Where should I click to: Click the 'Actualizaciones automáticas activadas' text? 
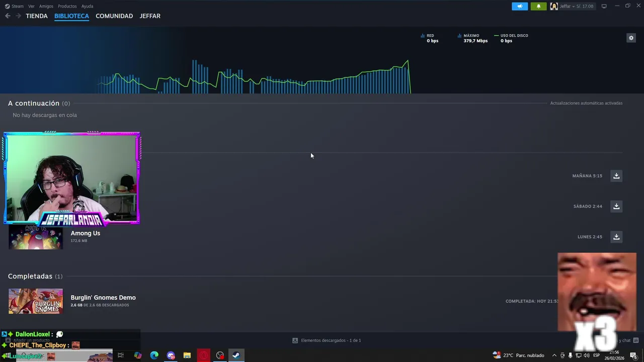[x=586, y=103]
